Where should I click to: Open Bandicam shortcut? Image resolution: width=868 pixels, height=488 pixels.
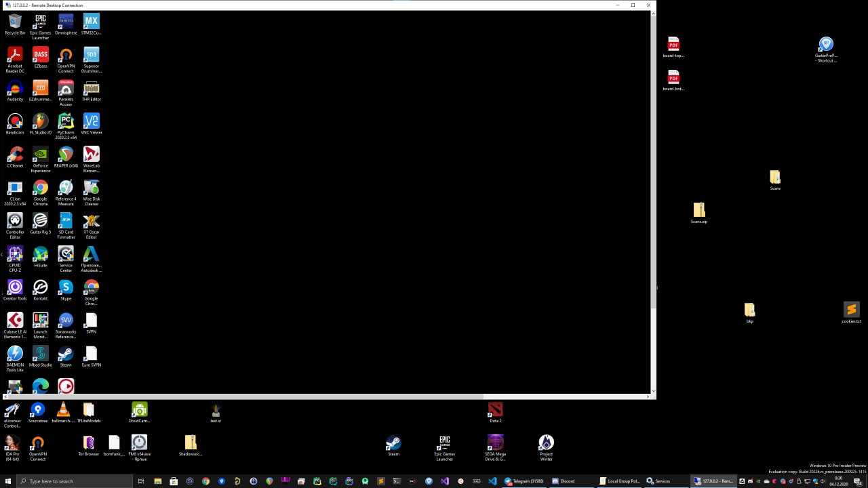click(x=15, y=123)
